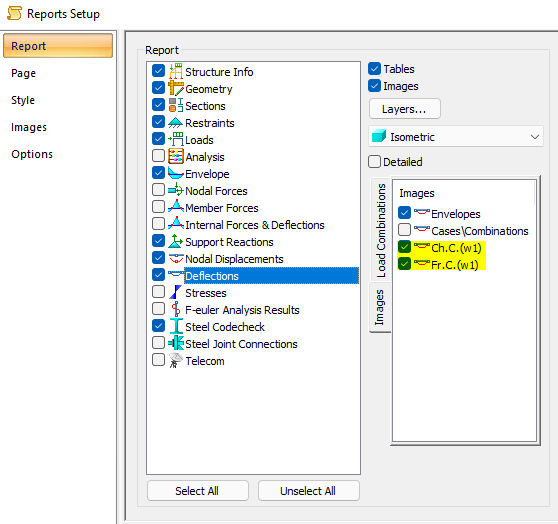
Task: Uncheck the Steel Codecheck checkbox
Action: click(158, 326)
